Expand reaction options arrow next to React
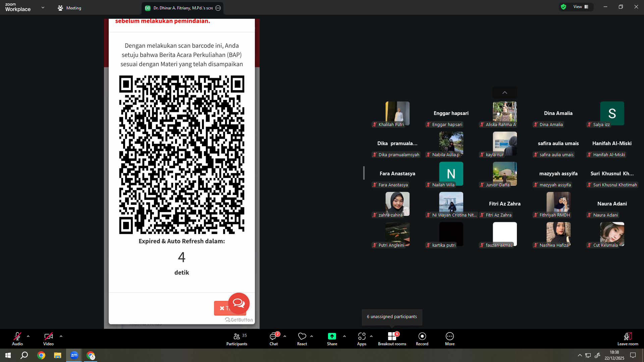644x362 pixels. pyautogui.click(x=312, y=336)
